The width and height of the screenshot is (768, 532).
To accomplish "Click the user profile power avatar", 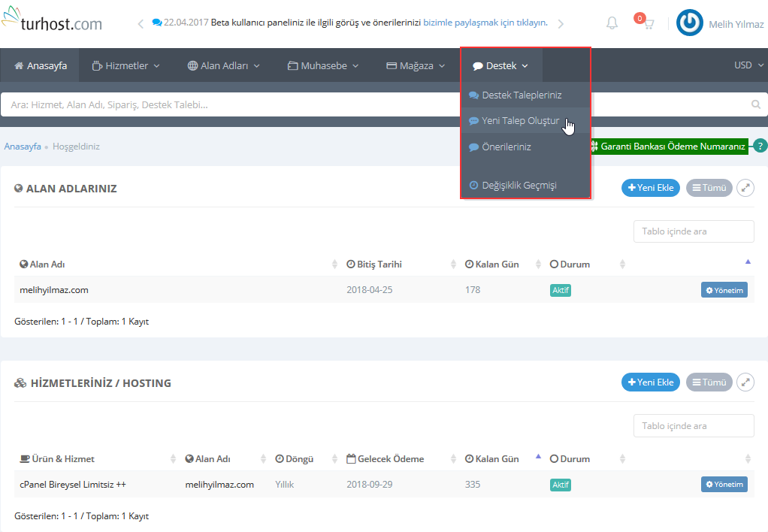I will click(x=689, y=23).
